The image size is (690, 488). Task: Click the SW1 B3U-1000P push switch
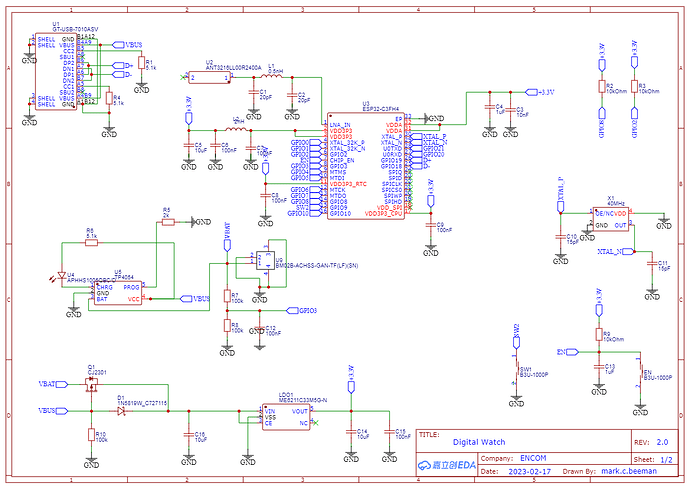516,370
